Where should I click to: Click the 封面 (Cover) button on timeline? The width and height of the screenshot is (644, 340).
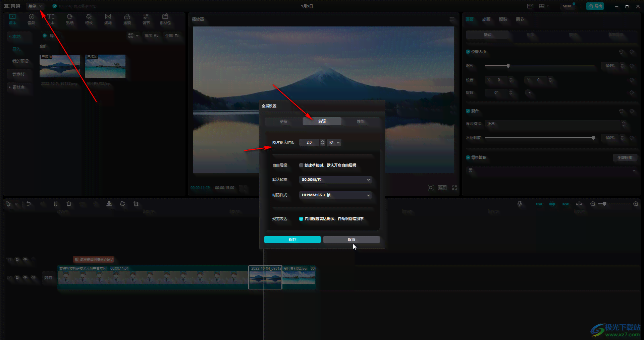48,277
